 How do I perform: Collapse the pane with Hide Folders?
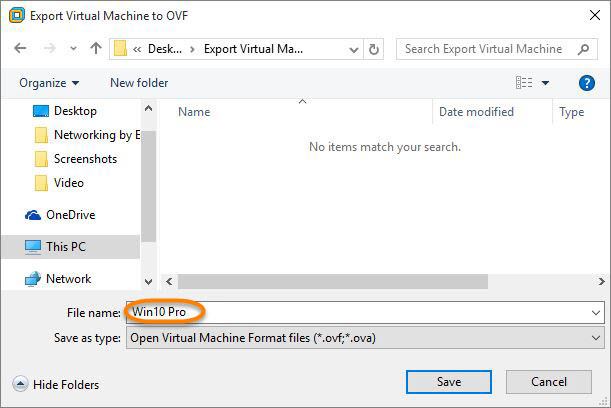(x=56, y=384)
